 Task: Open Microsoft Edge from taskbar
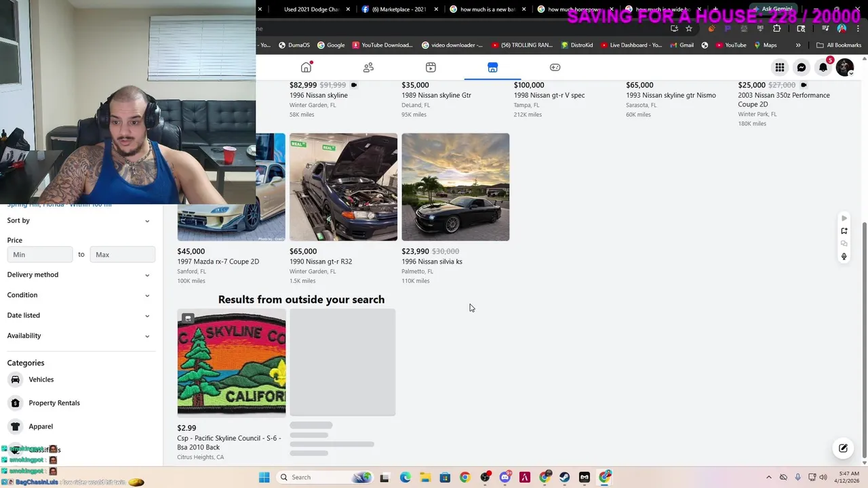click(x=405, y=477)
